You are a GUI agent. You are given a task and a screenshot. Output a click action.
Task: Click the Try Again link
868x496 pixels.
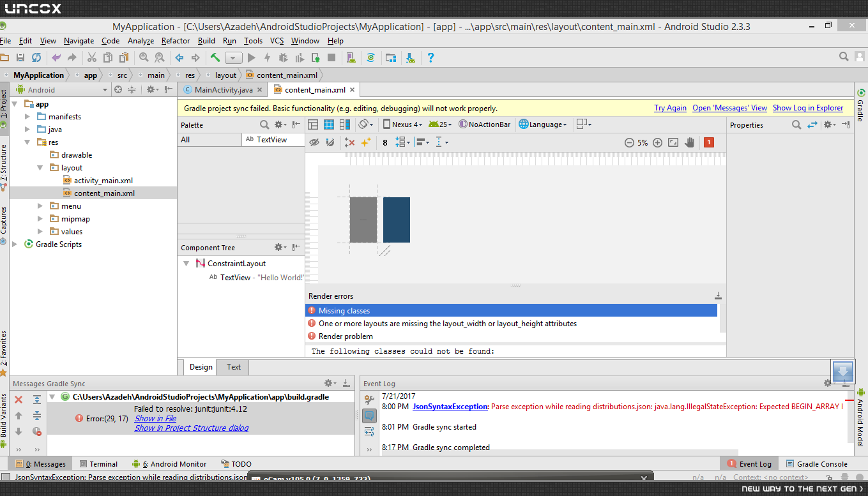pos(670,108)
